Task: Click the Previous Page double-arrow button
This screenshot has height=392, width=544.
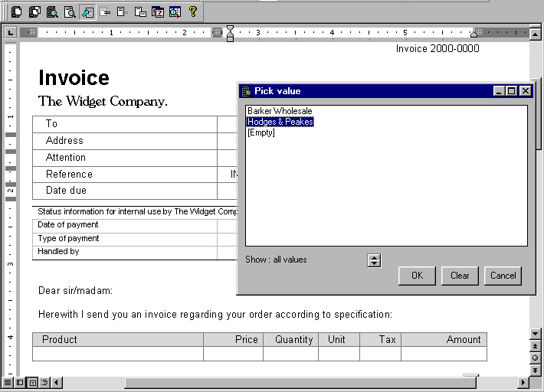Action: click(535, 346)
